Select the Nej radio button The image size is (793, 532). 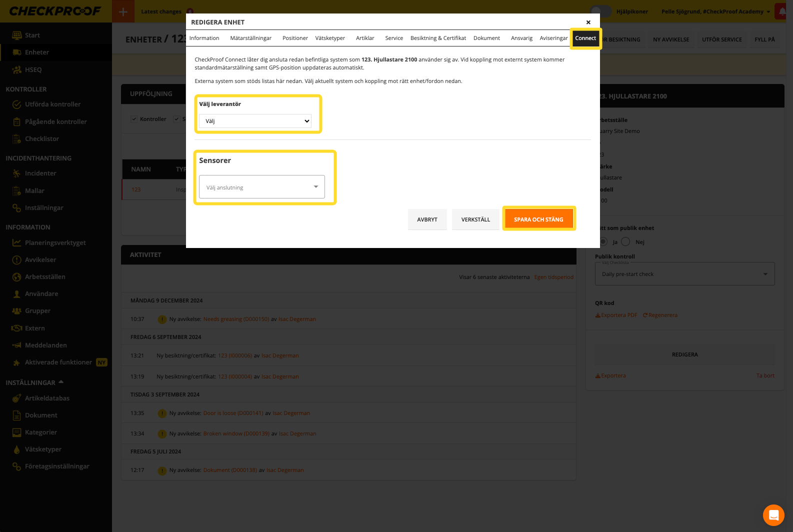625,242
